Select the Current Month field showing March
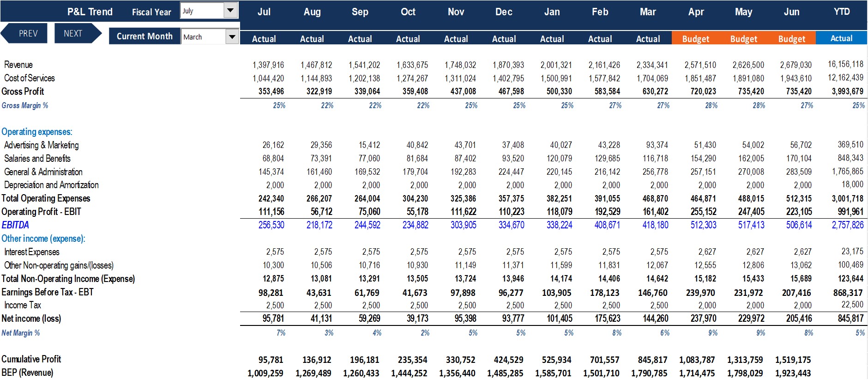 pyautogui.click(x=204, y=37)
